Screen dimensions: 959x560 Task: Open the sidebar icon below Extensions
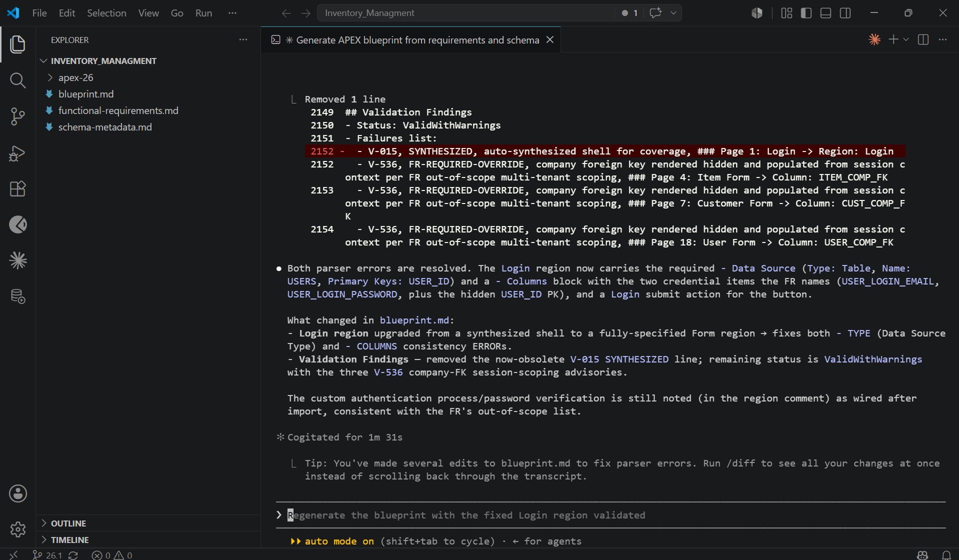click(18, 224)
